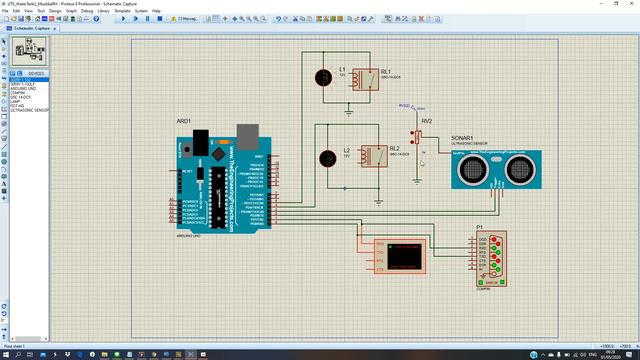Viewport: 640px width, 360px height.
Task: Click the overview thumbnail of the schematic
Action: pos(29,51)
